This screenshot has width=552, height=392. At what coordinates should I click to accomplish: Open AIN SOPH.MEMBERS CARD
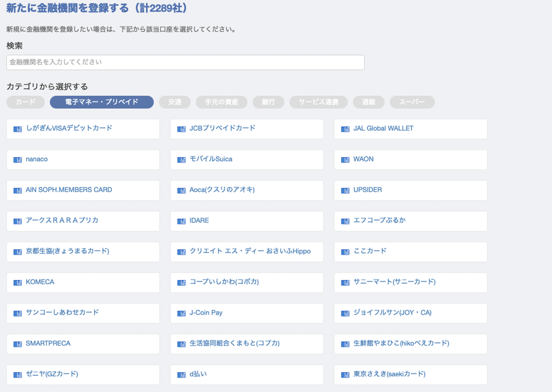pyautogui.click(x=83, y=190)
